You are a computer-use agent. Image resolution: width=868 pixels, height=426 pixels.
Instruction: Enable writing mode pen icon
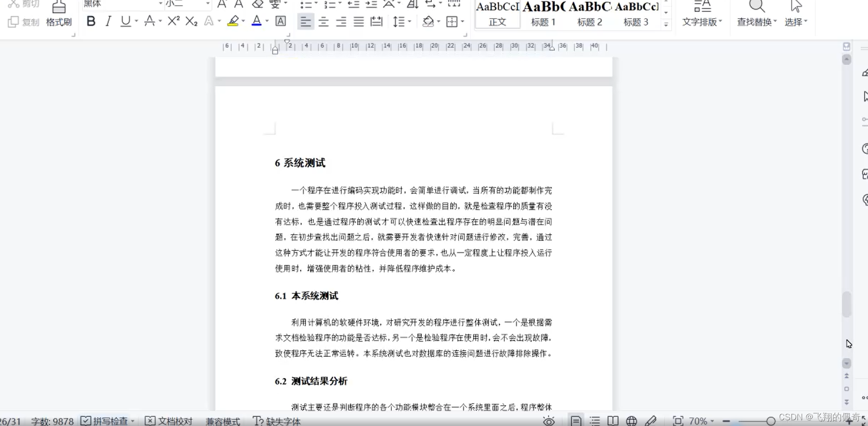click(651, 421)
